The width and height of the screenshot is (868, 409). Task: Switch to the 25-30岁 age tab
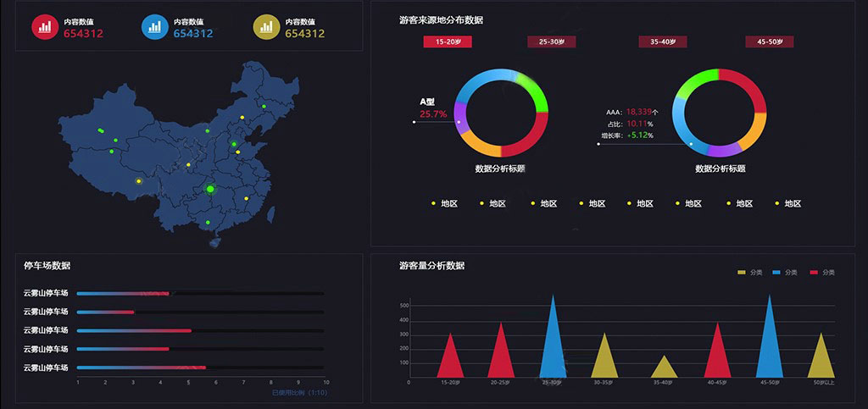pos(551,41)
